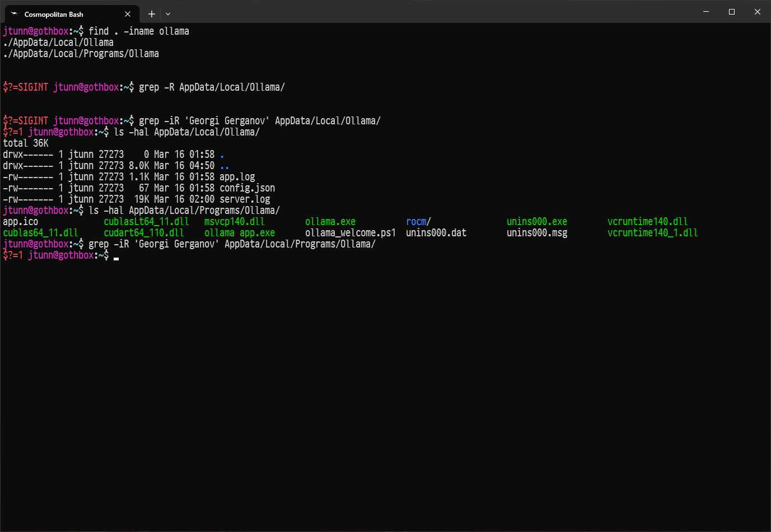Close the terminal window
The image size is (771, 532).
click(x=757, y=12)
